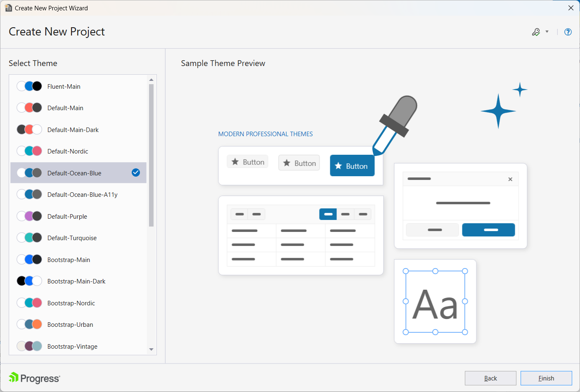Click the blue checkmark badge on Default-Ocean-Blue

136,172
